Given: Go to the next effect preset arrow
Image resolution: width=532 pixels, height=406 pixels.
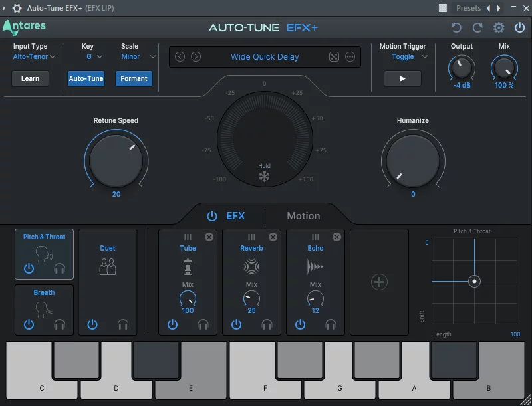Looking at the screenshot, I should 196,57.
